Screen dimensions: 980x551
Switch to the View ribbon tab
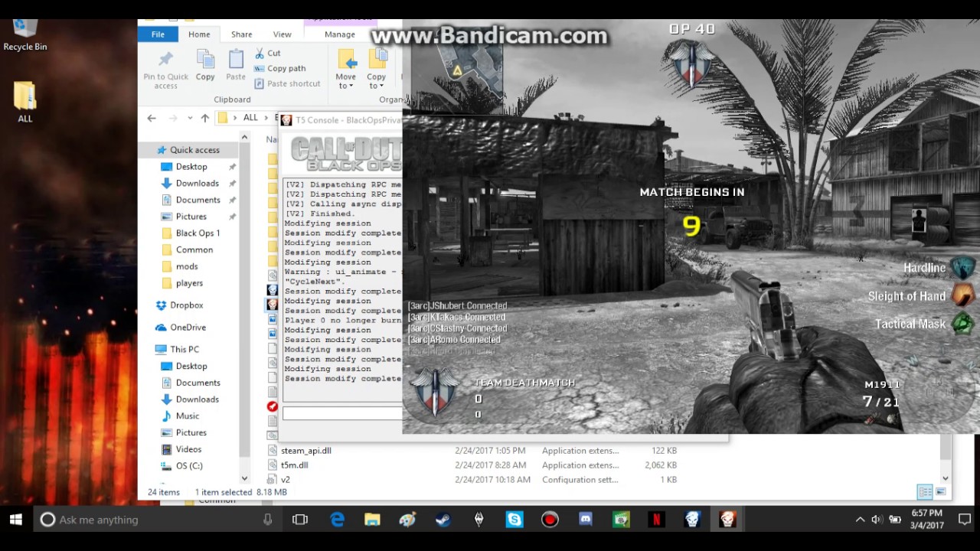click(x=283, y=34)
